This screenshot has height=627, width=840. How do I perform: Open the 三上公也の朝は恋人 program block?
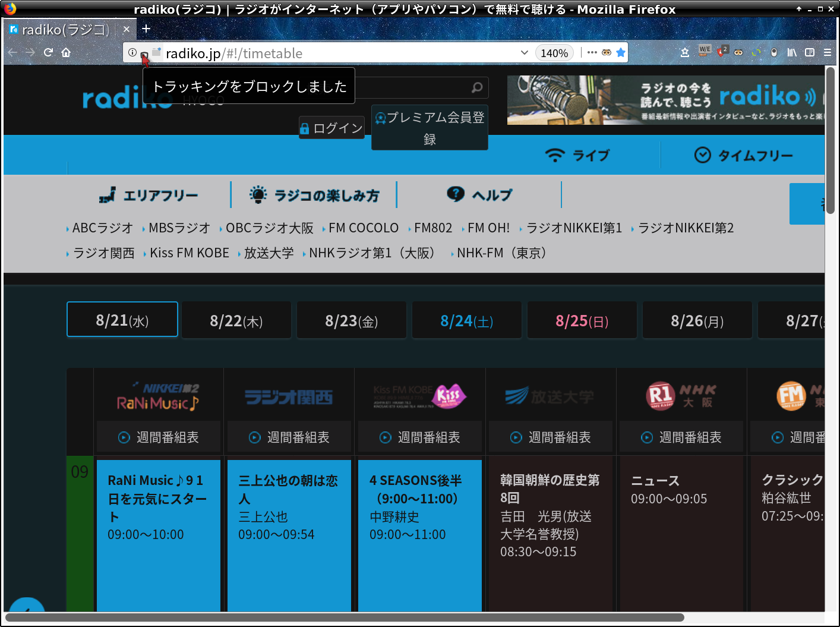coord(289,535)
